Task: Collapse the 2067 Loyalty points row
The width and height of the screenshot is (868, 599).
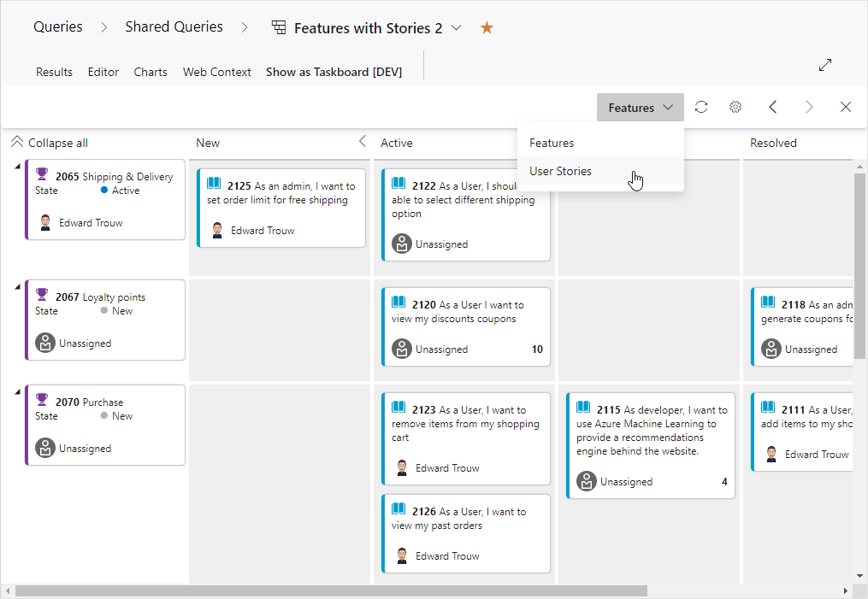Action: 17,286
